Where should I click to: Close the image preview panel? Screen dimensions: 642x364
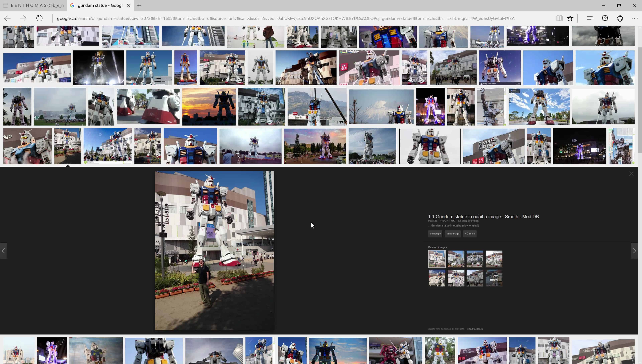point(631,174)
